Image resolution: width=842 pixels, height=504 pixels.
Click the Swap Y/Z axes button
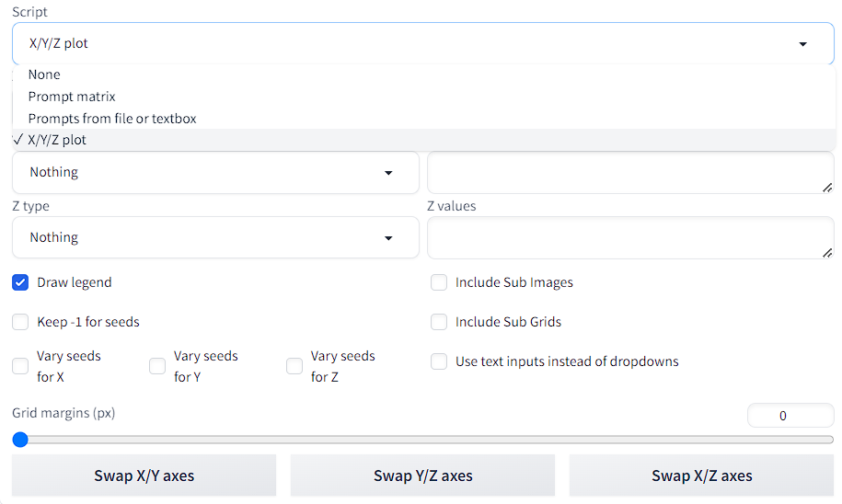(422, 475)
